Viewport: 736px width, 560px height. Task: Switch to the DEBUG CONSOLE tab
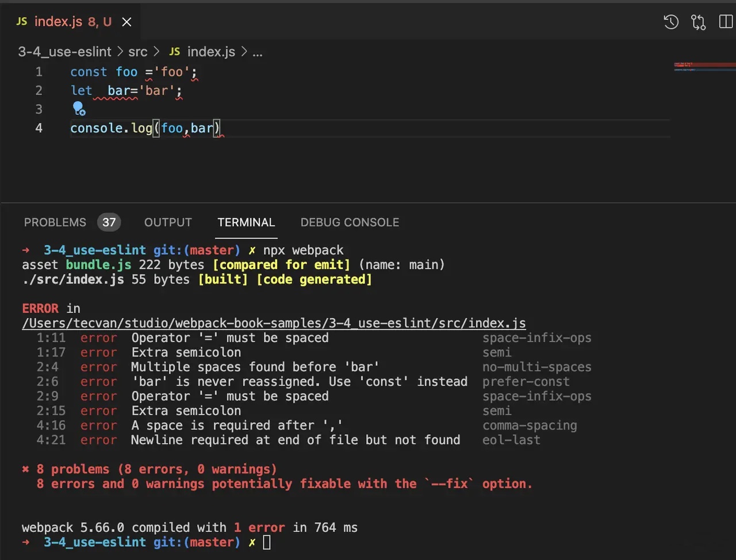350,223
